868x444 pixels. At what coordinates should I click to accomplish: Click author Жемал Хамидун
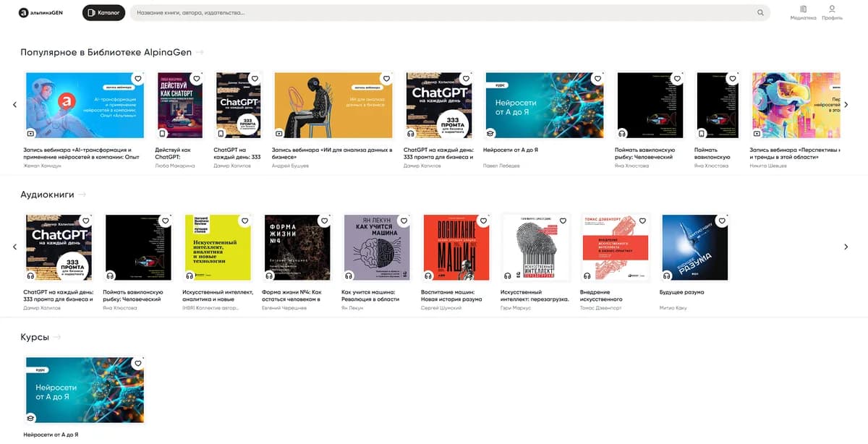[41, 166]
